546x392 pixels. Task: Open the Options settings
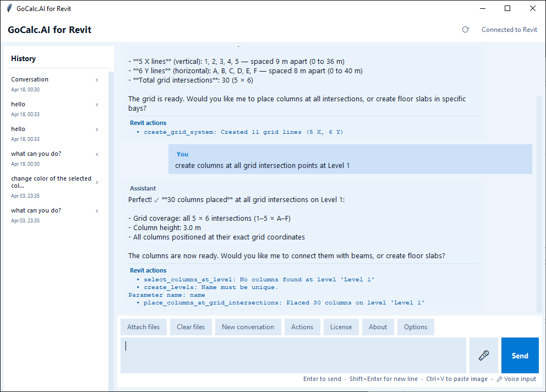click(x=416, y=327)
